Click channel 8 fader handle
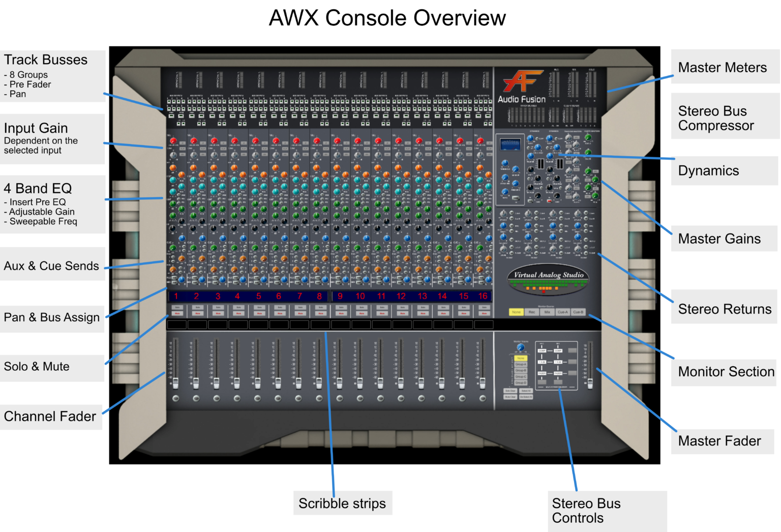781x532 pixels. click(x=319, y=382)
